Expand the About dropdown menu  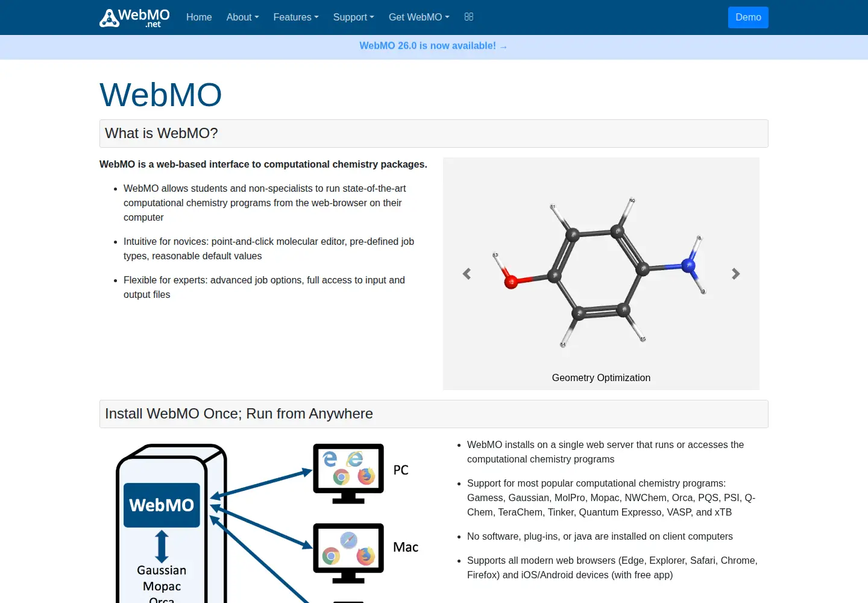pos(242,17)
